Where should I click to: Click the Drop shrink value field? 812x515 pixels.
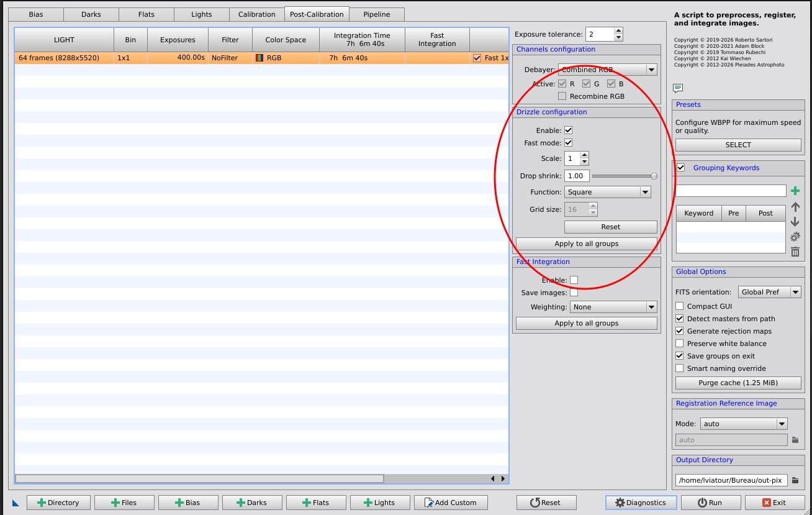[577, 176]
